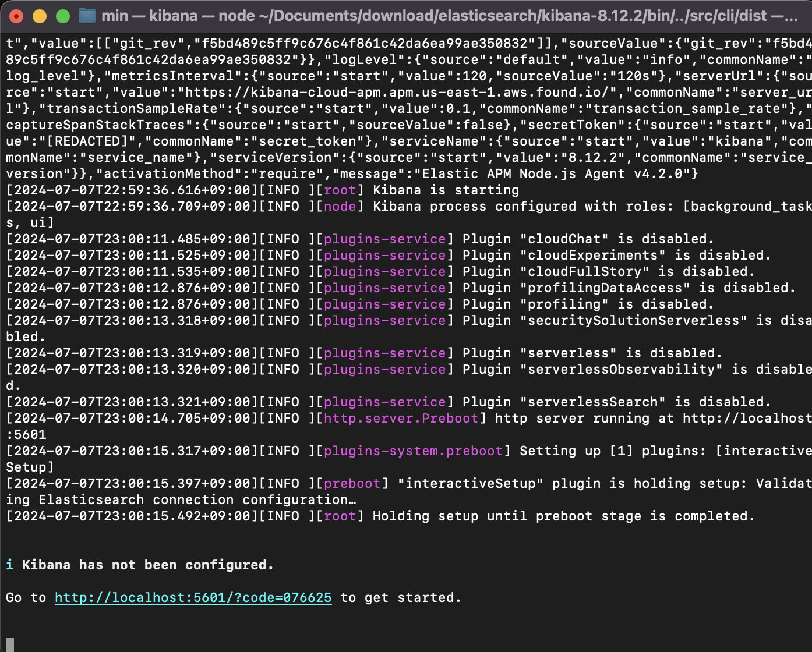Click the "http server running at" message
The width and height of the screenshot is (812, 652).
(584, 419)
